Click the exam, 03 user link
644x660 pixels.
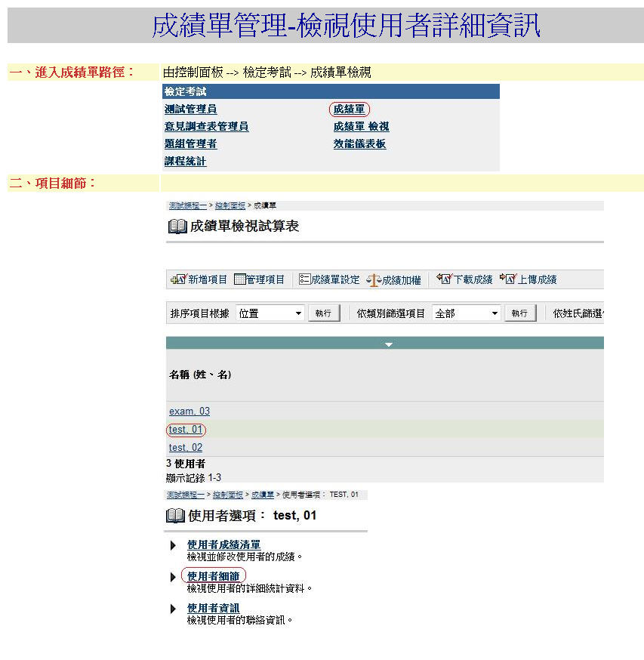click(189, 412)
